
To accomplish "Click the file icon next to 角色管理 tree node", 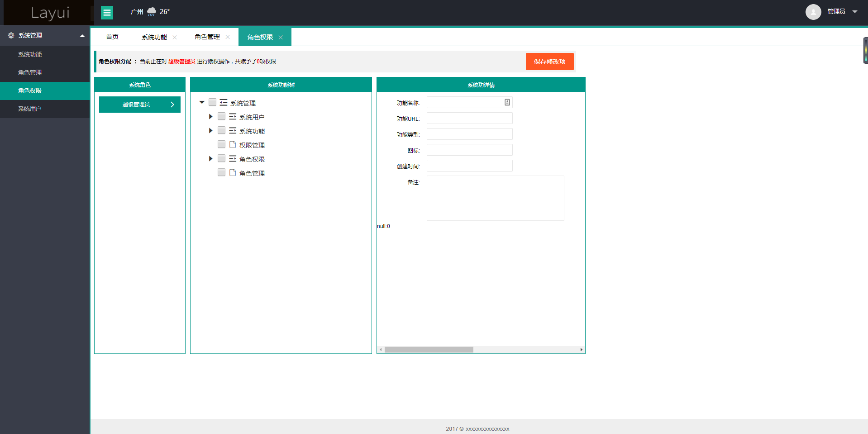I will click(x=233, y=173).
